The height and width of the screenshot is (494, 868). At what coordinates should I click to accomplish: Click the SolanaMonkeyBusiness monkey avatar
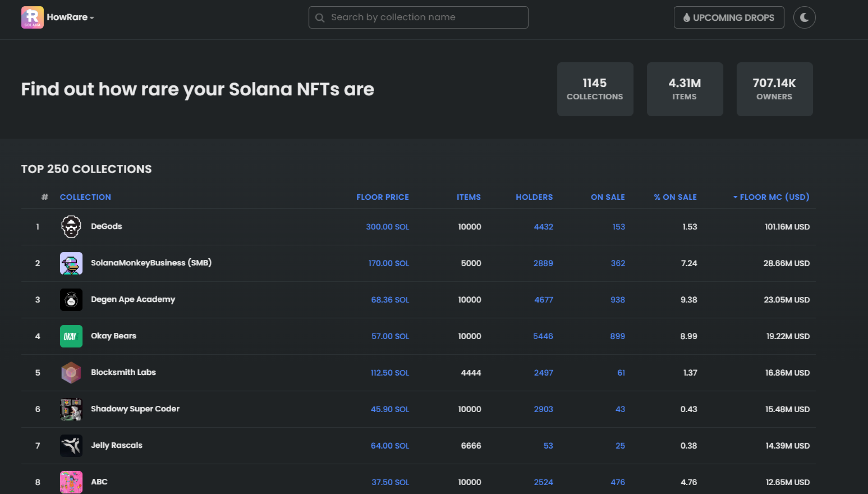coord(71,263)
